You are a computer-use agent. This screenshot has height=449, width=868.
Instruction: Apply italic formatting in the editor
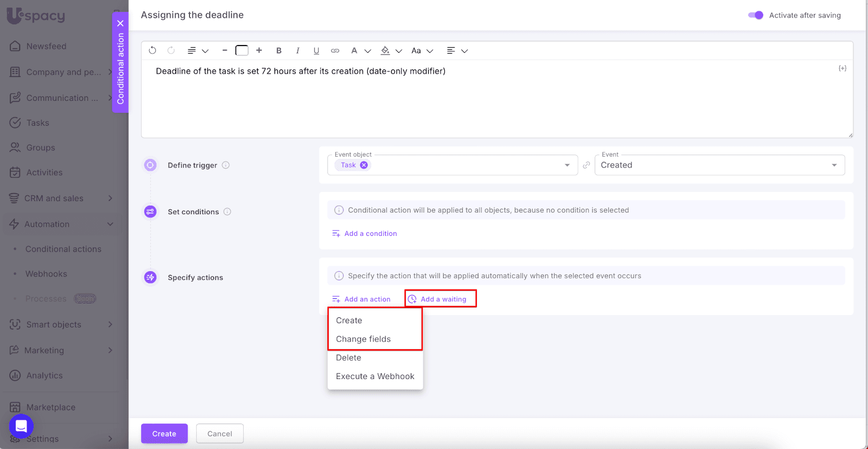click(x=297, y=50)
